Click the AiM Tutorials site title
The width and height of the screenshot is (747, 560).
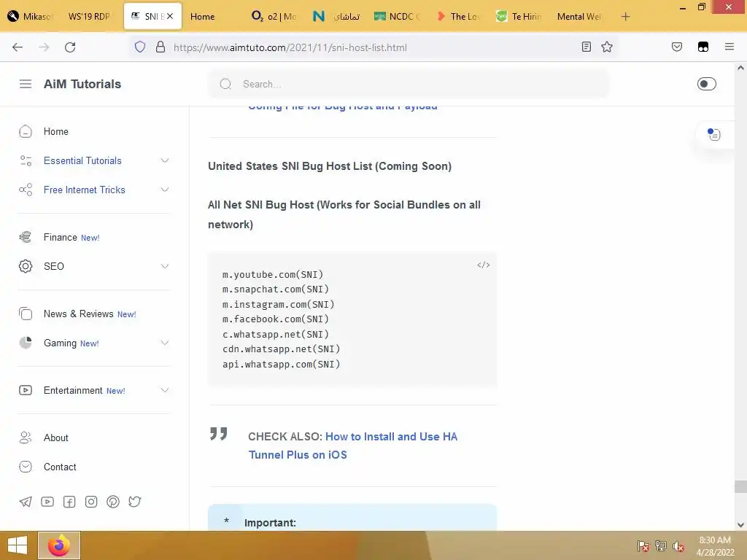(x=82, y=84)
